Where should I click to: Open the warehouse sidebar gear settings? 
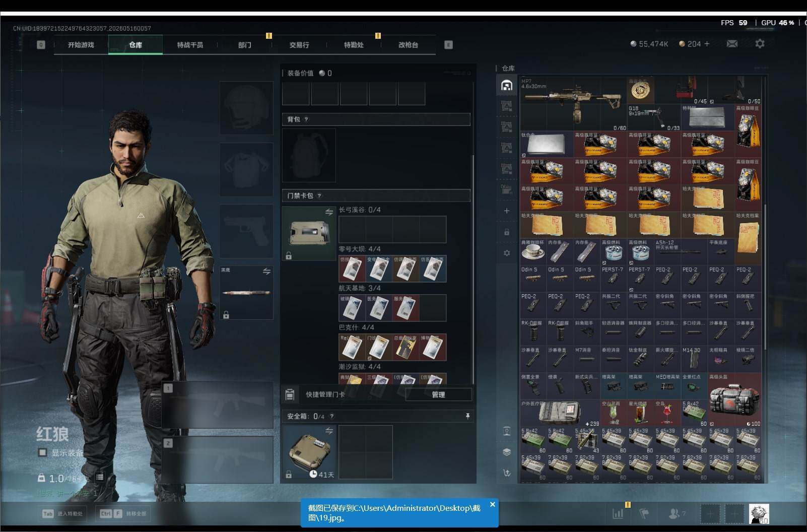(507, 253)
